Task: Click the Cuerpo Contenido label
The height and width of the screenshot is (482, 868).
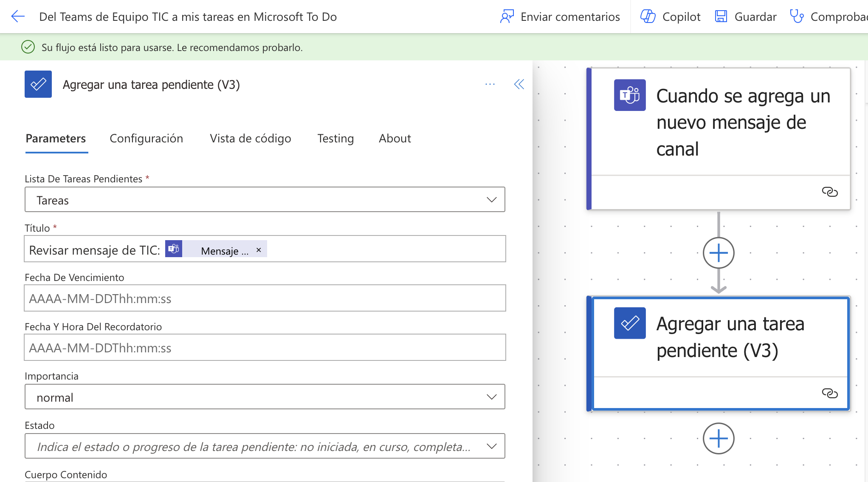Action: (66, 474)
